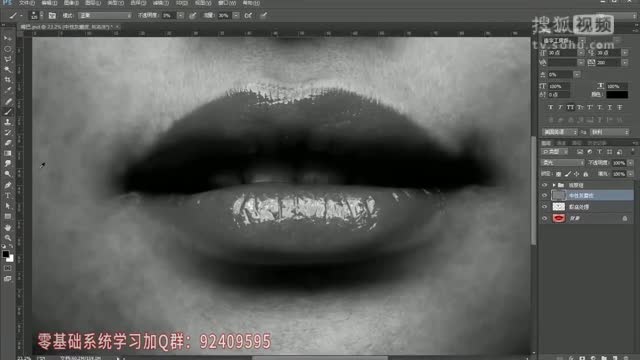Select the Crop tool
640x360 pixels.
pos(8,80)
